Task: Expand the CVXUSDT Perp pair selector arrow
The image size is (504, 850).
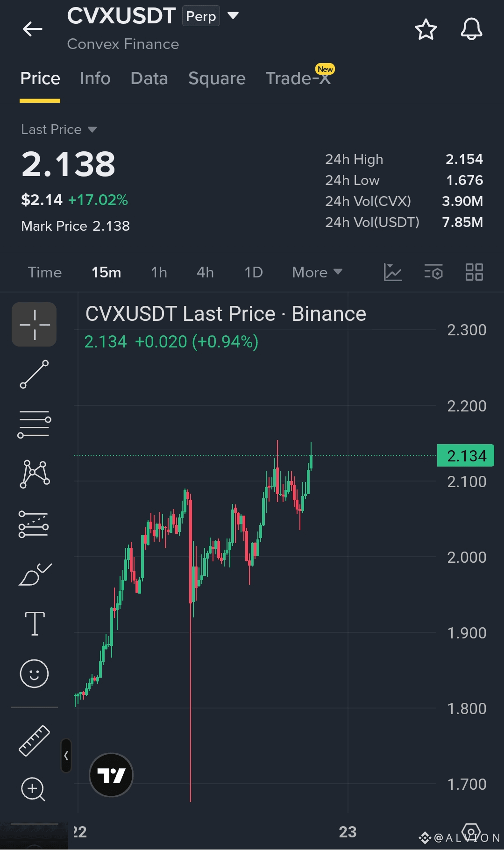Action: pyautogui.click(x=233, y=16)
